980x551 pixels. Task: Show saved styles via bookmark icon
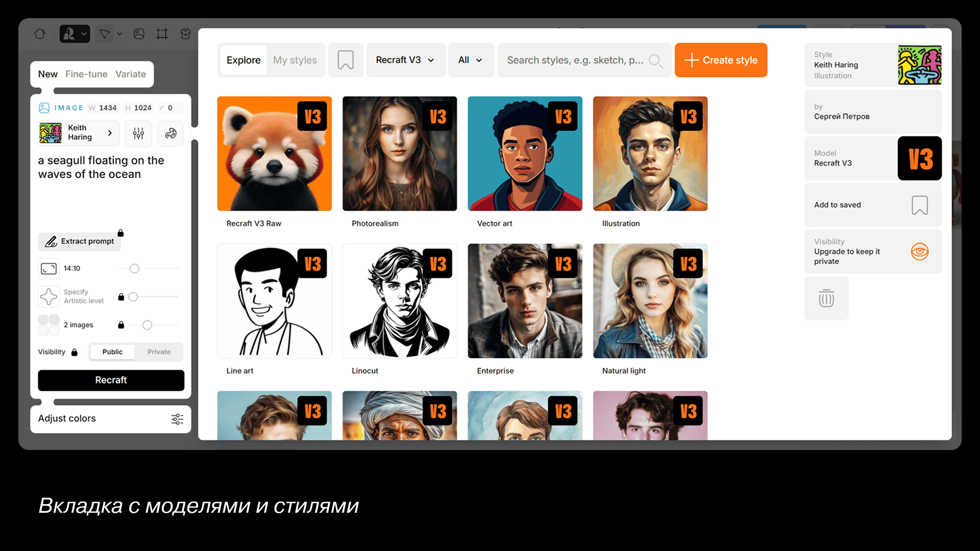tap(346, 60)
